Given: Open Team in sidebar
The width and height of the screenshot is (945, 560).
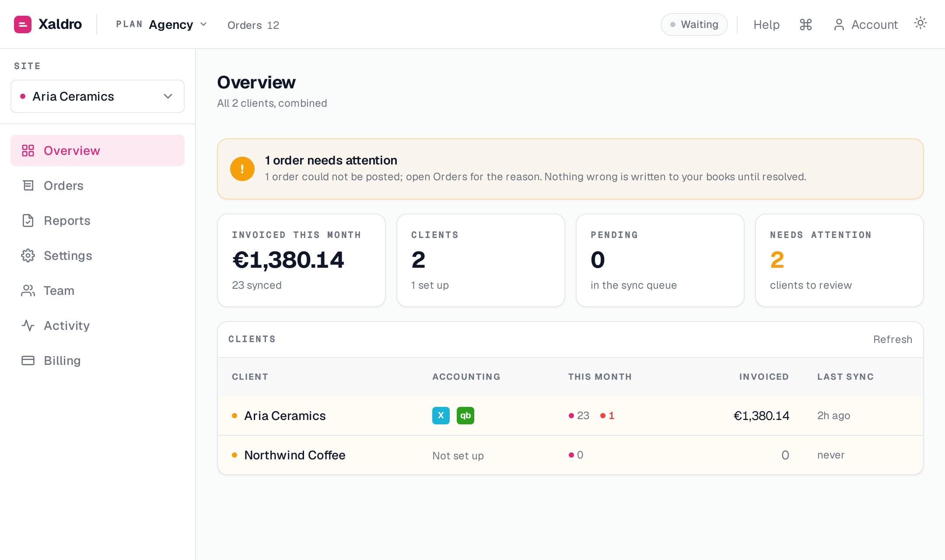Looking at the screenshot, I should (98, 290).
